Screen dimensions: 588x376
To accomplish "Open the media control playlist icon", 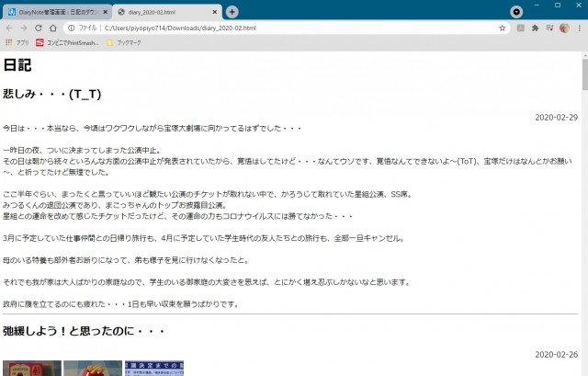I will click(549, 28).
